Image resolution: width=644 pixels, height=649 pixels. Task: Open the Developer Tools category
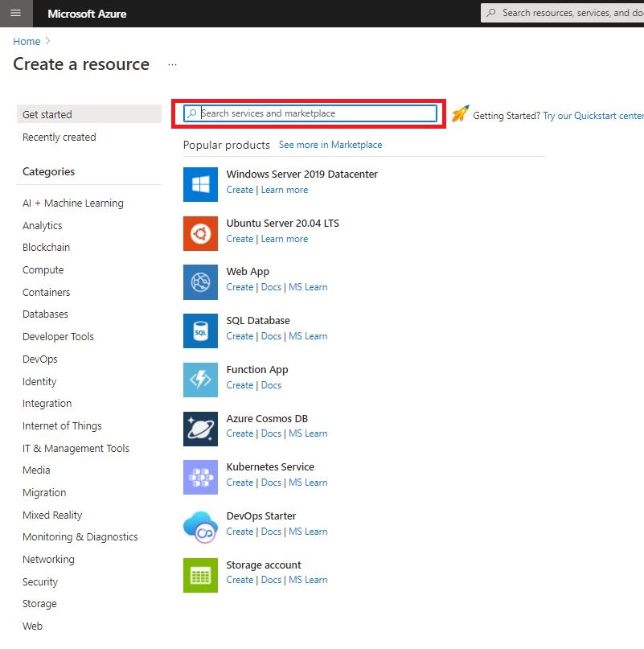(x=58, y=336)
